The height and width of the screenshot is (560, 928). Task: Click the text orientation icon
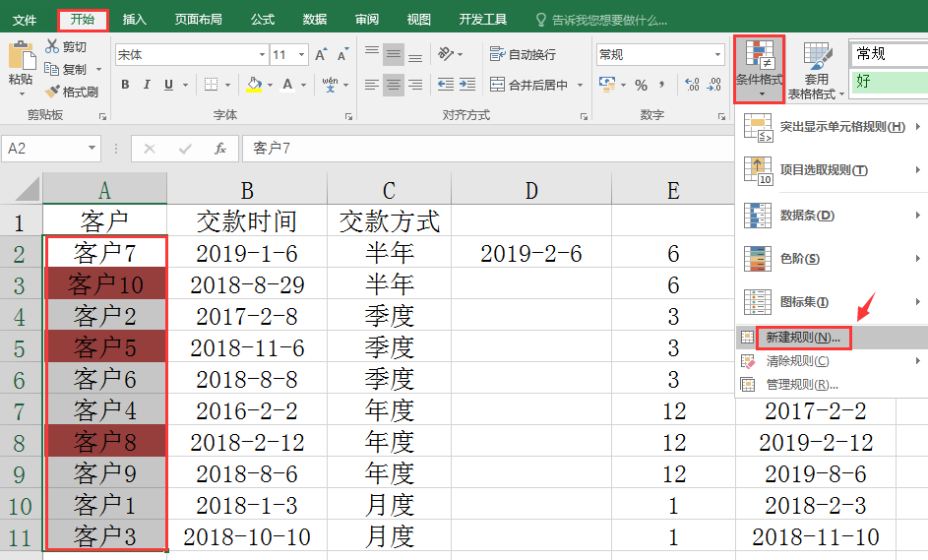446,55
